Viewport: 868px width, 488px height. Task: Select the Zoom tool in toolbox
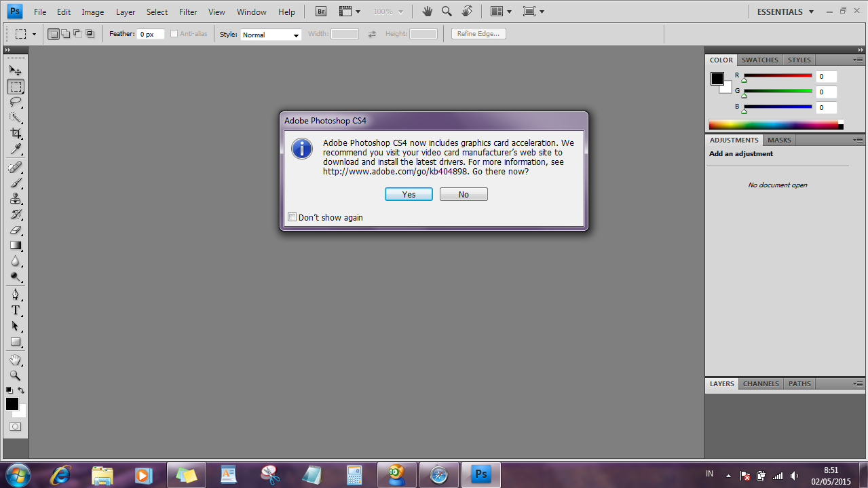(x=15, y=375)
